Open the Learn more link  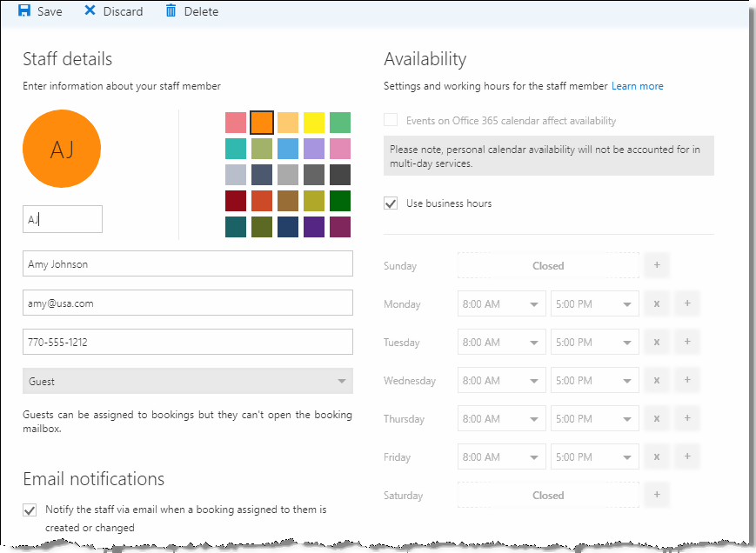click(637, 86)
